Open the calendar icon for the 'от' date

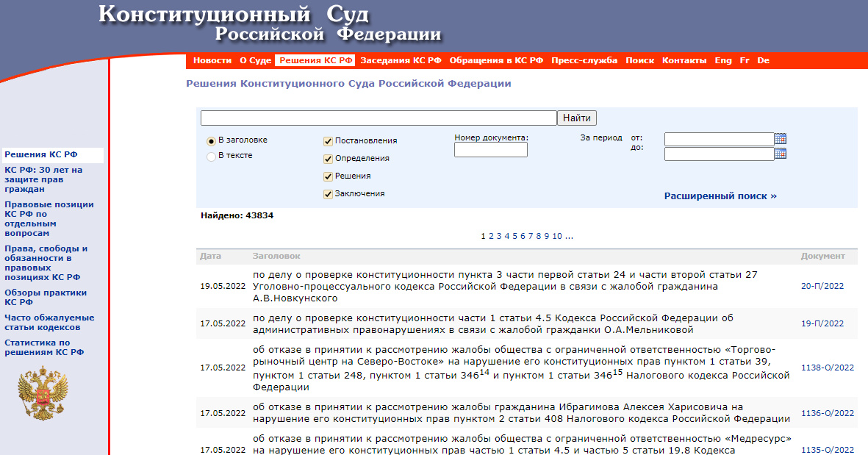(x=781, y=138)
